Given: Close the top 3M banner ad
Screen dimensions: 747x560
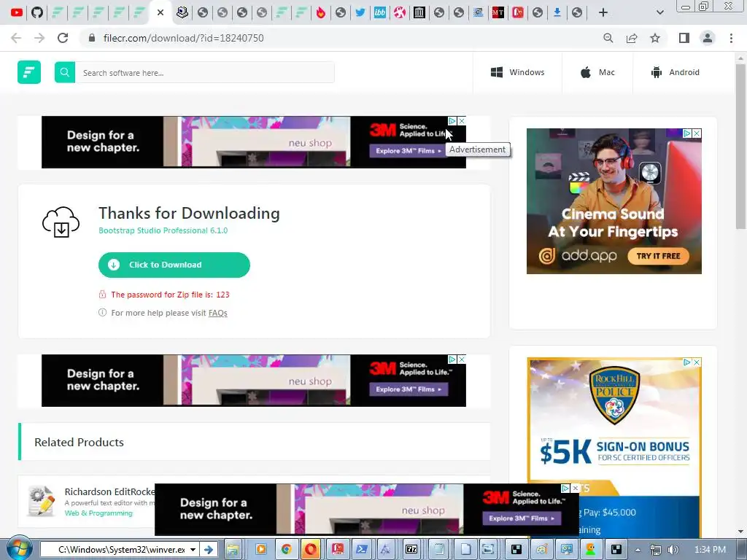Looking at the screenshot, I should point(462,121).
